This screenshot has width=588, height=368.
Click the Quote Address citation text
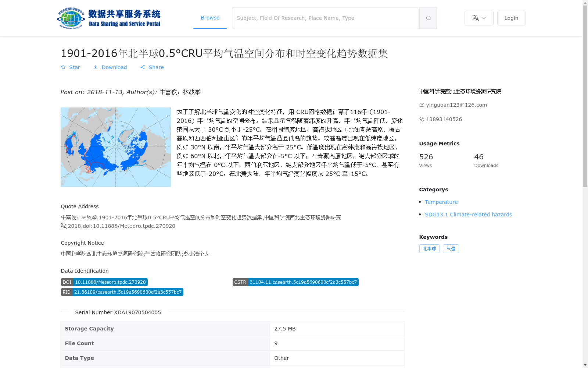coord(201,222)
